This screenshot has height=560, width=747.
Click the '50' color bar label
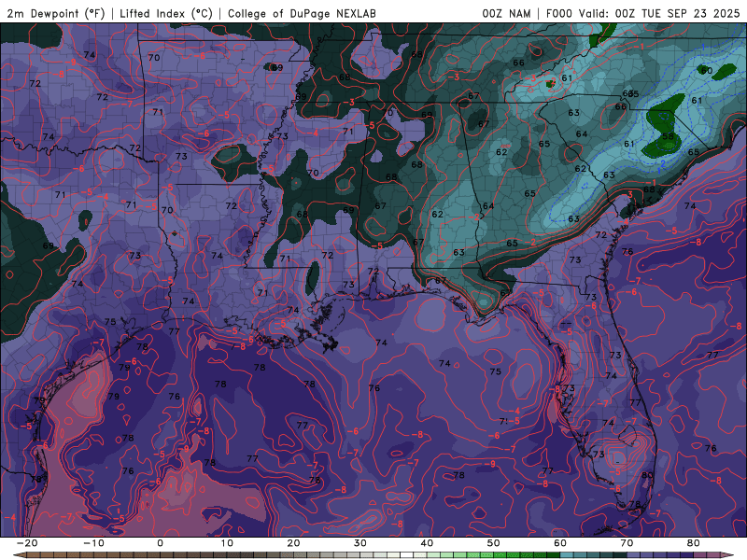(x=494, y=543)
